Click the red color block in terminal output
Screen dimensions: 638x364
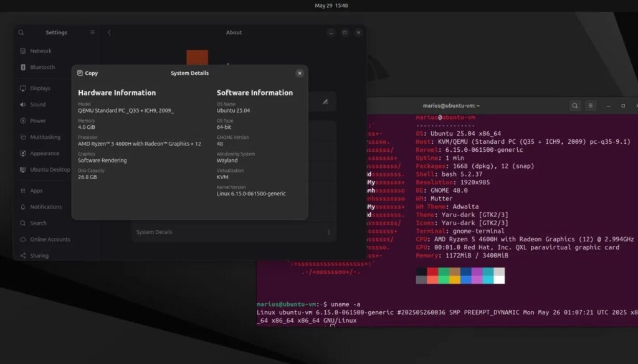(x=432, y=272)
